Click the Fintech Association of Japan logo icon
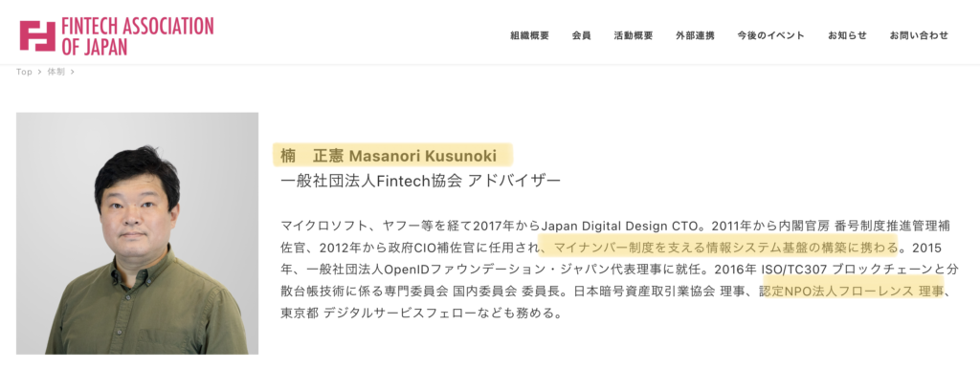Viewport: 980px width, 368px height. coord(37,35)
